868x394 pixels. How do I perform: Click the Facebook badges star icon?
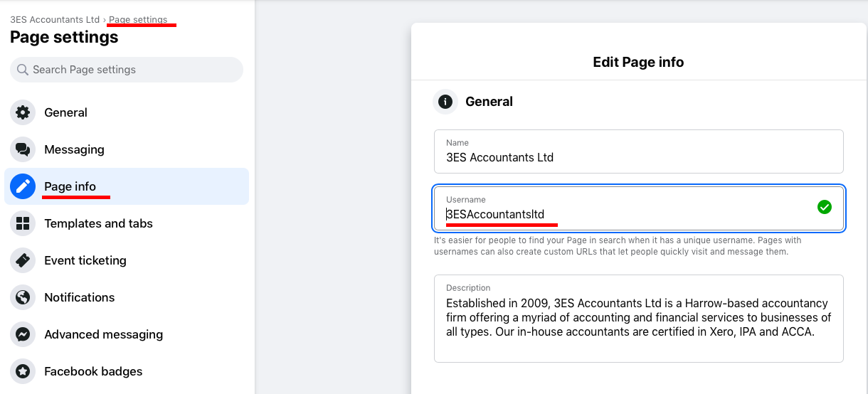pyautogui.click(x=23, y=371)
